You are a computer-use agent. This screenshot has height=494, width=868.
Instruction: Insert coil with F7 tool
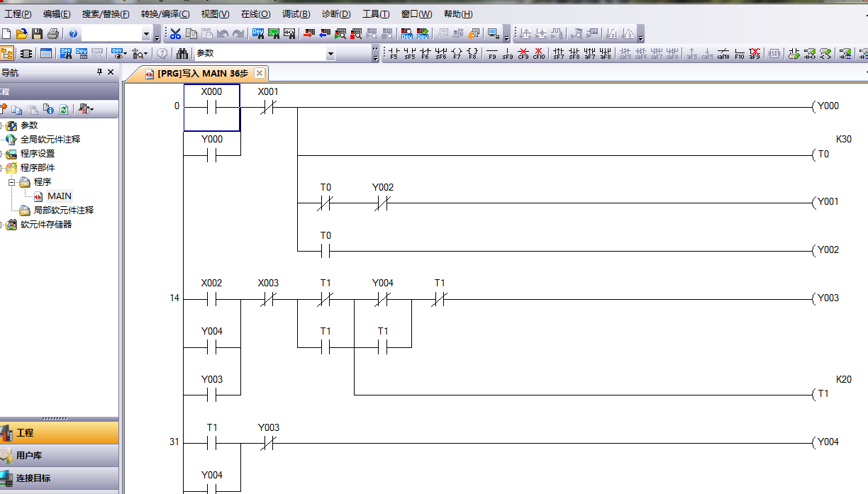tap(457, 53)
